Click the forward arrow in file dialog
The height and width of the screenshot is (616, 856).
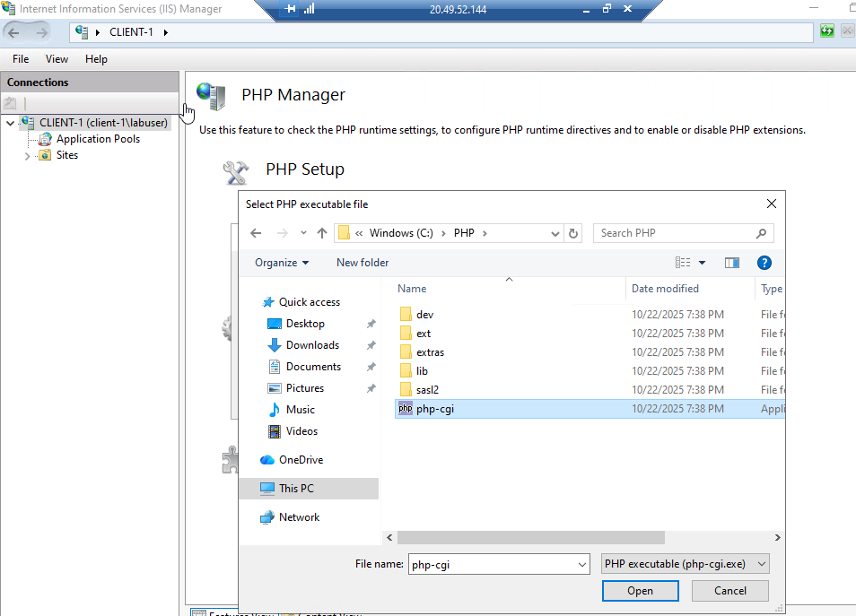[x=283, y=233]
